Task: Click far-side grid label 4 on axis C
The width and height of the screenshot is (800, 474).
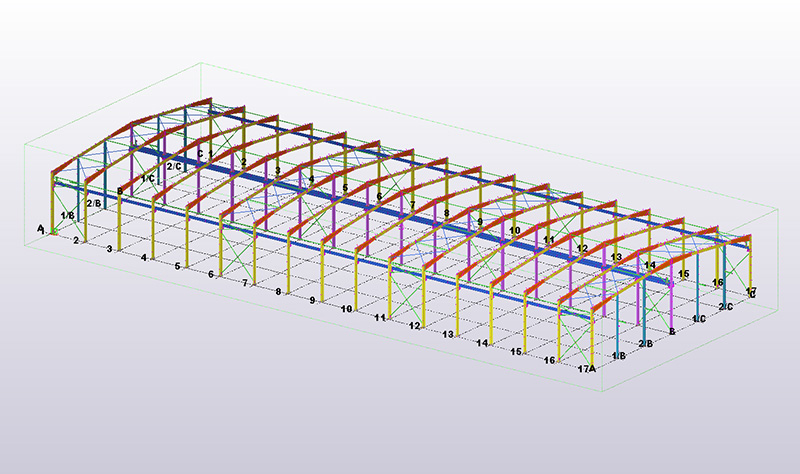Action: click(x=311, y=179)
